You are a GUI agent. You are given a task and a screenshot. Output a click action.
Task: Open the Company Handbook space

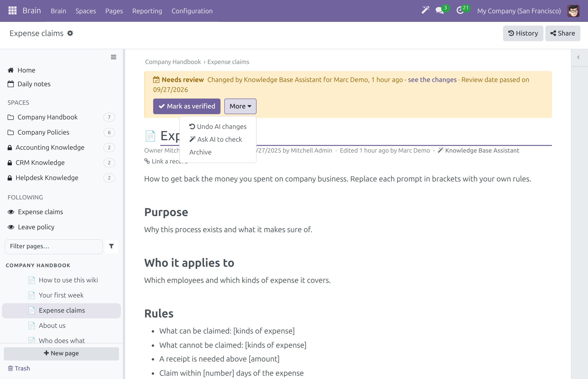(x=61, y=117)
